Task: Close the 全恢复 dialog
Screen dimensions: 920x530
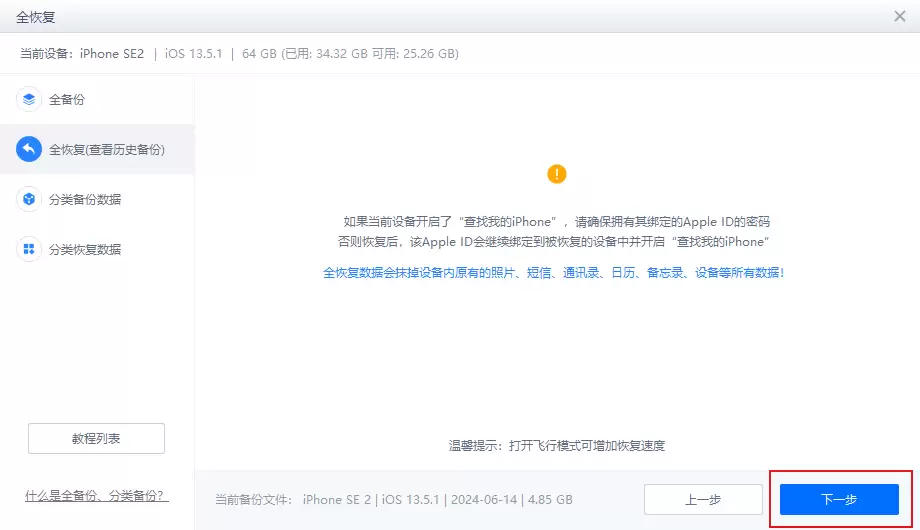Action: pos(899,16)
